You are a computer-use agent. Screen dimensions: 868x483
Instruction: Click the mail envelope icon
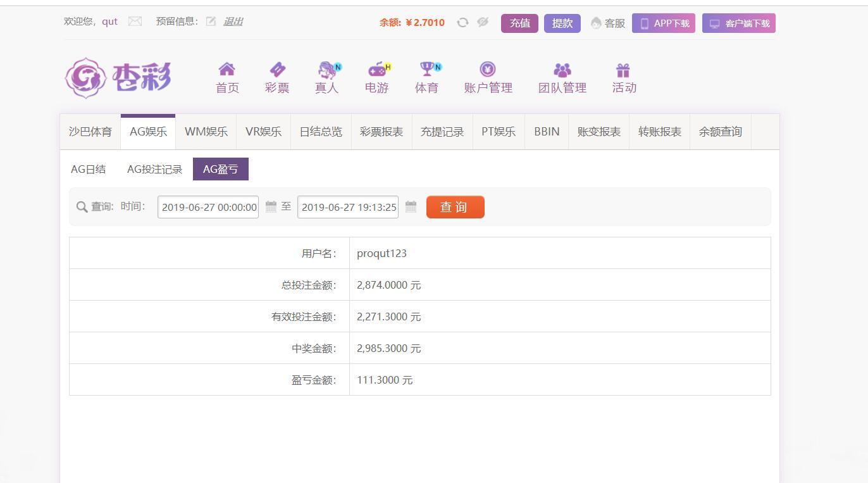pyautogui.click(x=135, y=22)
